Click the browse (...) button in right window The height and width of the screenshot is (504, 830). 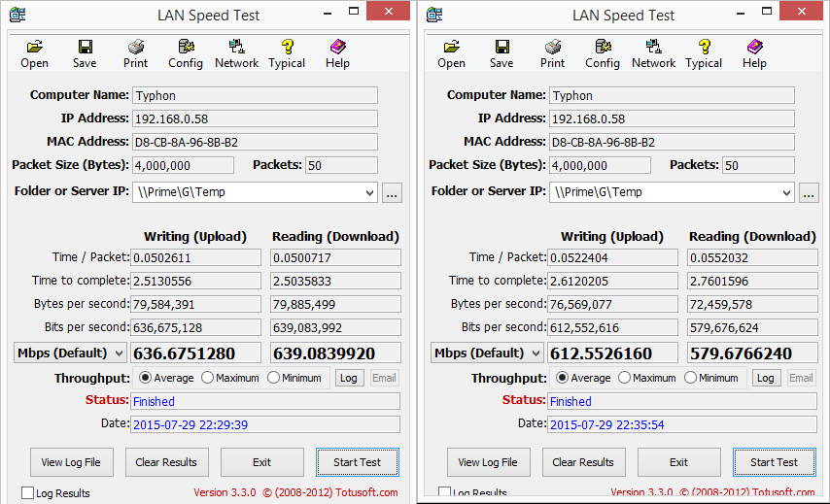click(x=809, y=193)
